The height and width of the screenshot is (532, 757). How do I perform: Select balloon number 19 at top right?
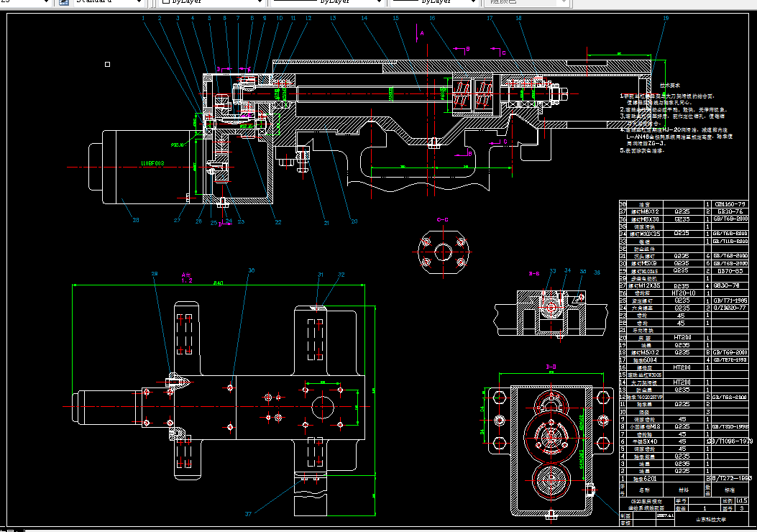(x=666, y=19)
